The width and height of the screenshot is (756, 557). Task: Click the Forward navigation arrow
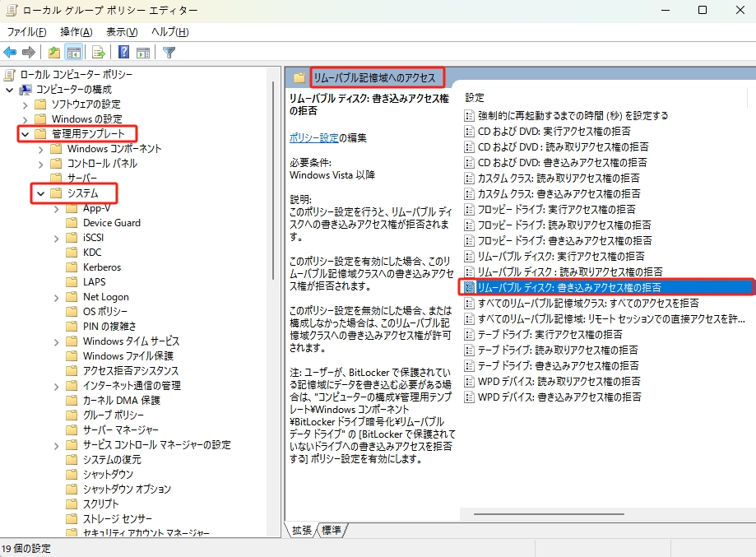(x=28, y=51)
